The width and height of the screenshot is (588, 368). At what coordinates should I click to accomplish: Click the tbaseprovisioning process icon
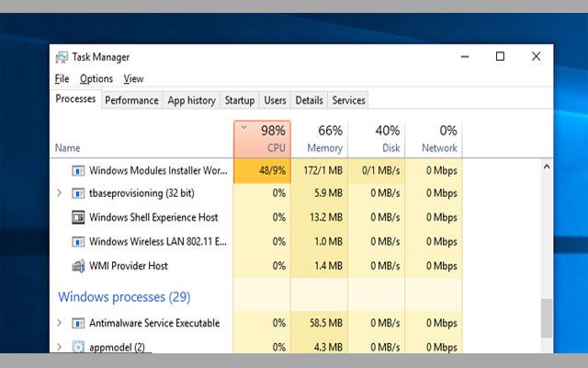click(78, 194)
